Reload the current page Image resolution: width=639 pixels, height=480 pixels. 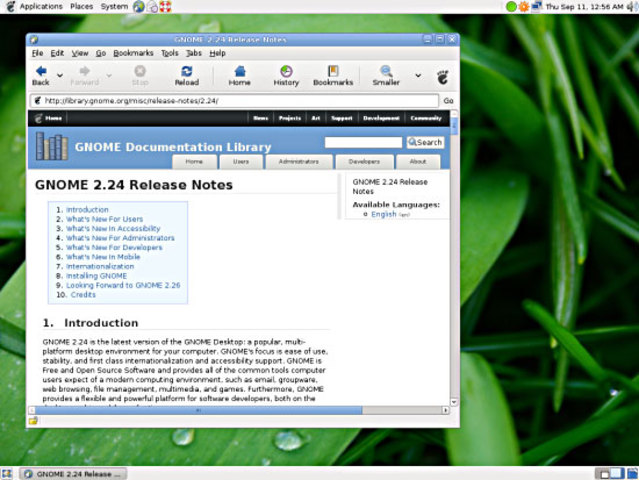click(x=187, y=76)
